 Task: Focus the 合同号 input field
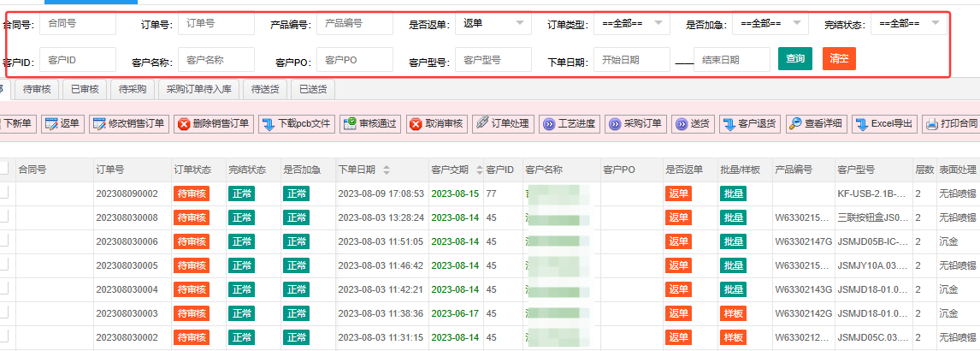click(x=78, y=23)
